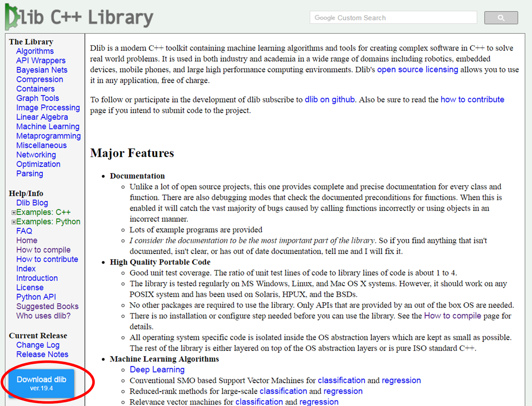View the Python API documentation
This screenshot has width=532, height=406.
pyautogui.click(x=36, y=297)
